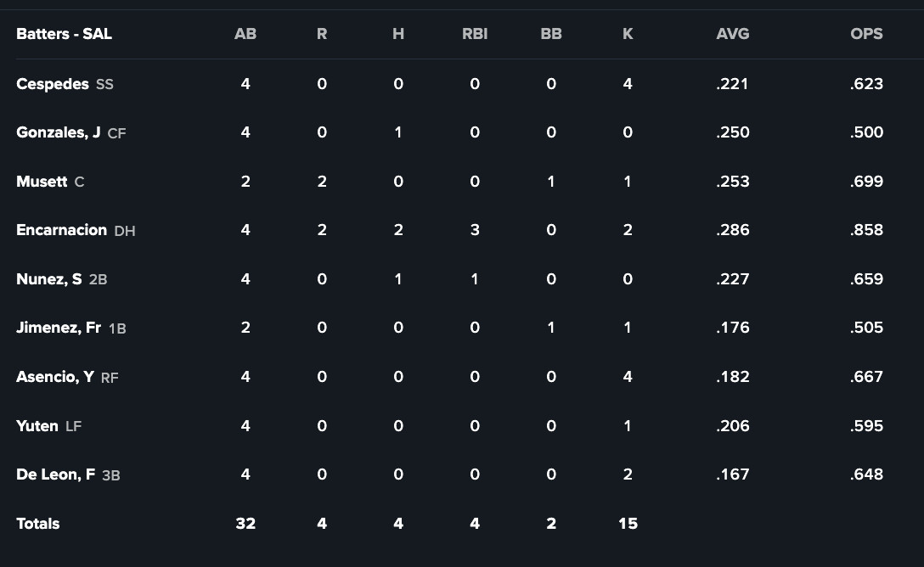Screen dimensions: 924x567
Task: Click the K column header
Action: (x=628, y=34)
